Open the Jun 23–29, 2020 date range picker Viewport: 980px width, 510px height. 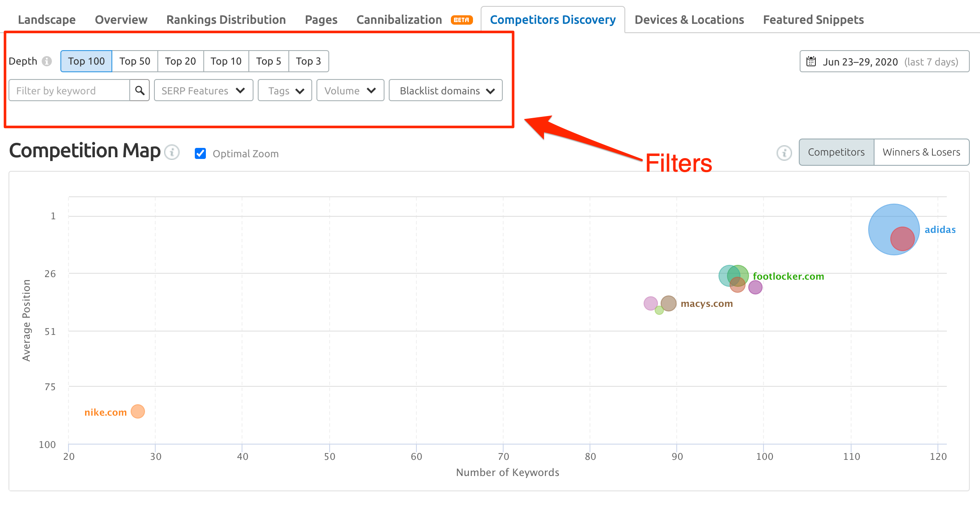pos(884,61)
